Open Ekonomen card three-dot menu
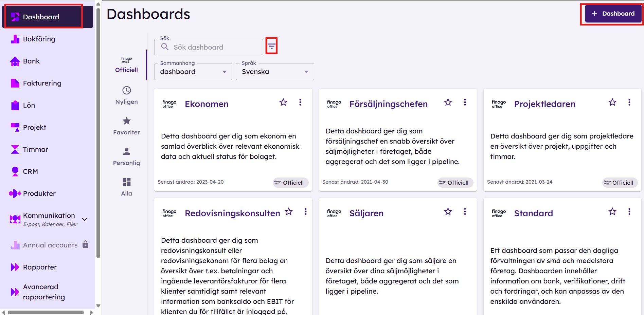The width and height of the screenshot is (644, 315). (x=300, y=102)
